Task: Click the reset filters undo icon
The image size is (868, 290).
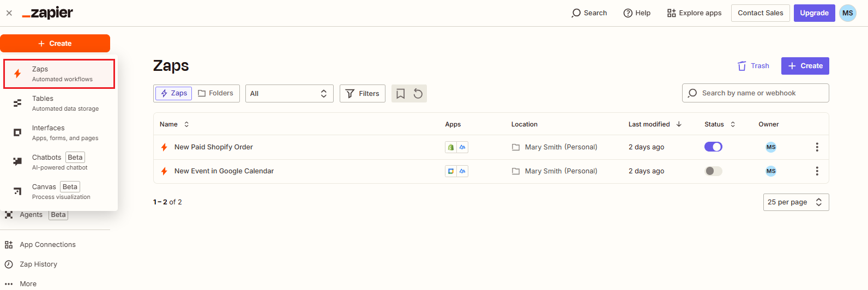Action: [418, 94]
